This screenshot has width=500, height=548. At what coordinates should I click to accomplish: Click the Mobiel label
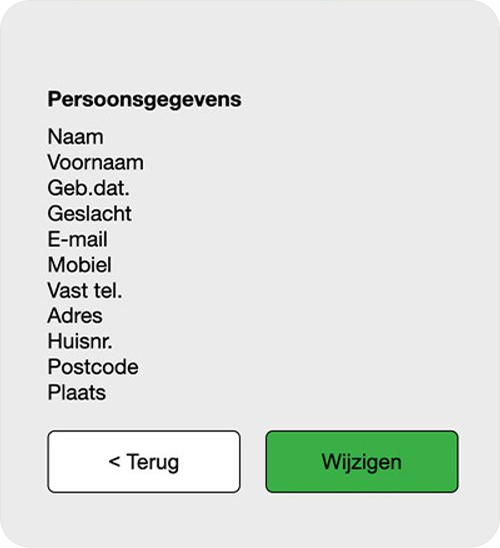pyautogui.click(x=80, y=265)
